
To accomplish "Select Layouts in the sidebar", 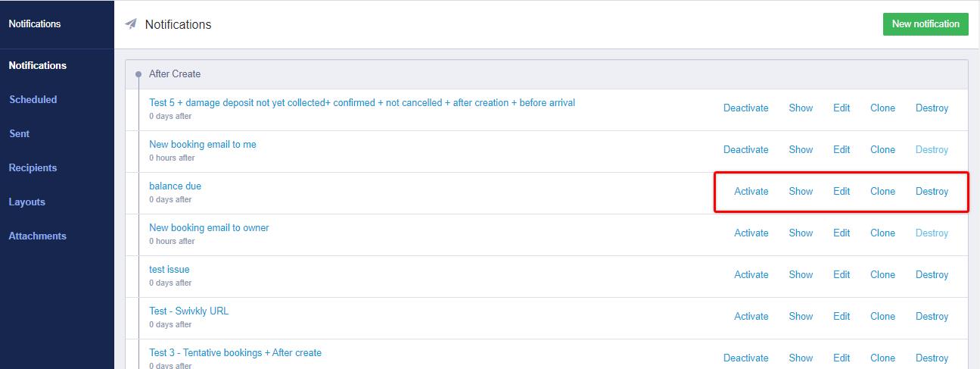I will click(x=27, y=202).
